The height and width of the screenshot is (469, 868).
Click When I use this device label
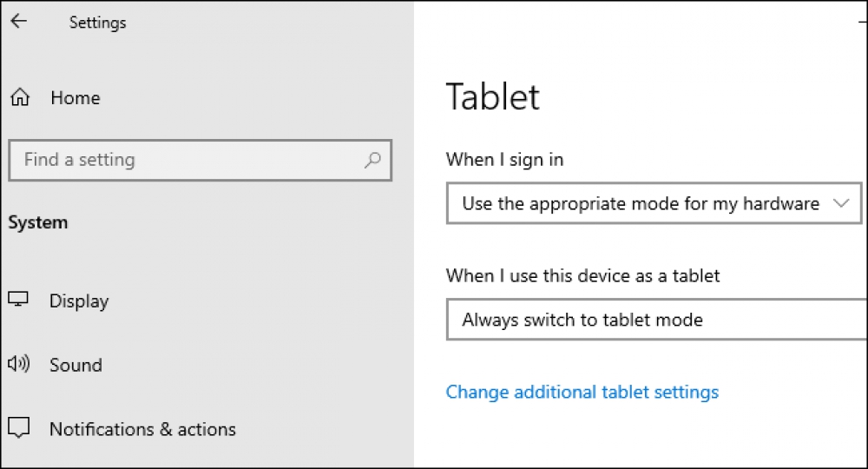[583, 275]
